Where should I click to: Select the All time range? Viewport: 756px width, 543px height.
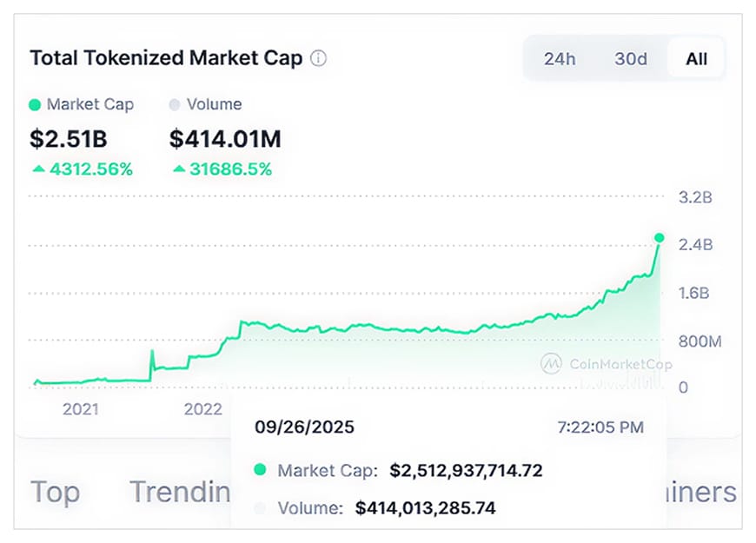(x=696, y=59)
